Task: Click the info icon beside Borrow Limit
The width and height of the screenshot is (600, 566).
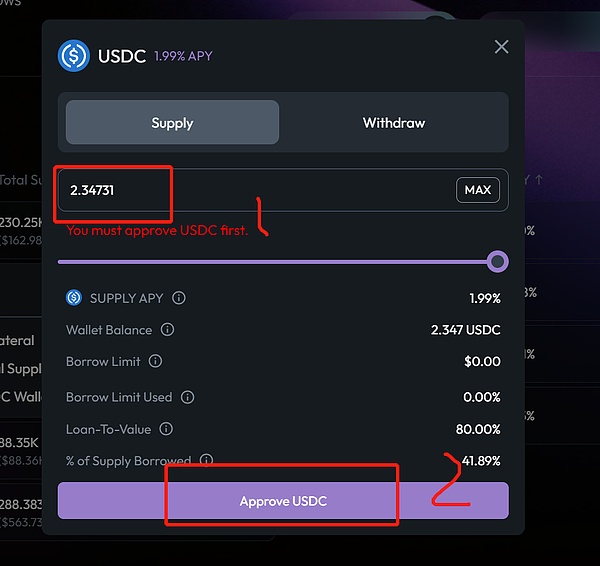Action: tap(155, 362)
